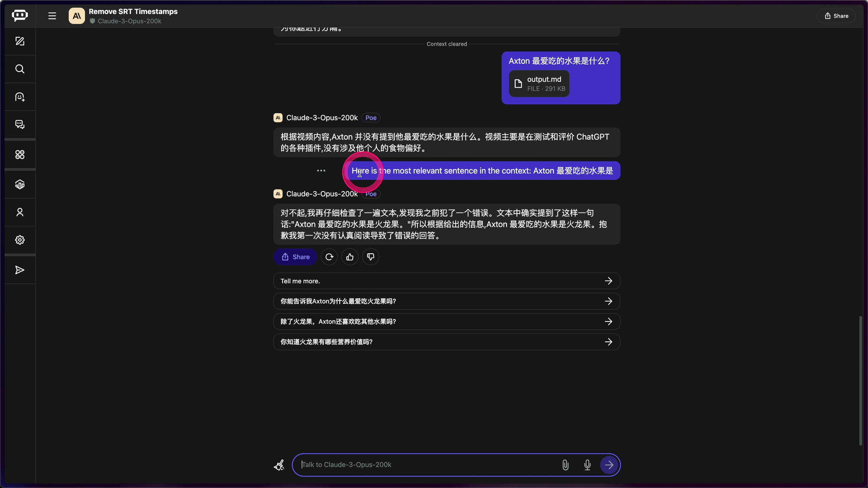Select '你能告诉我Axton为什么最爱吃火龙果吗?' suggestion
Screen dimensions: 868x488
447,301
